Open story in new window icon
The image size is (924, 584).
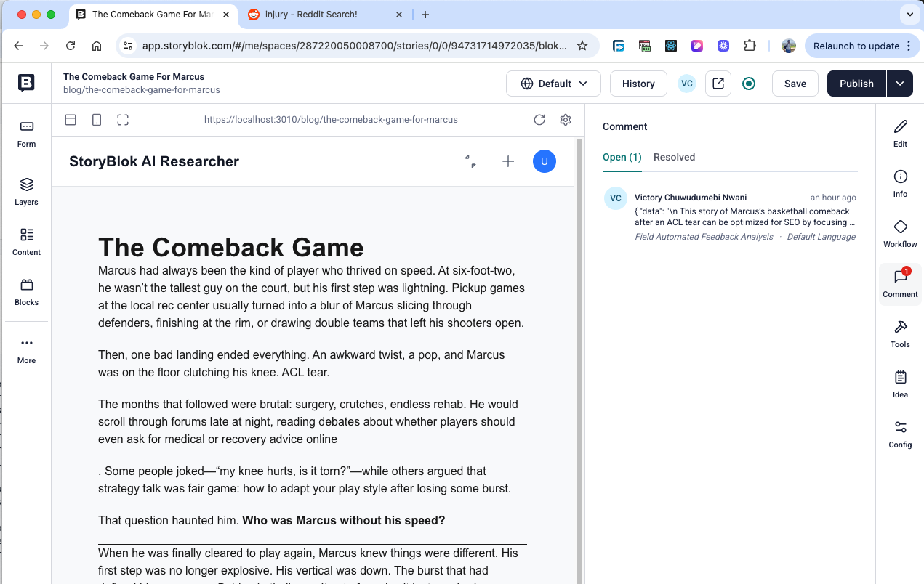(718, 84)
